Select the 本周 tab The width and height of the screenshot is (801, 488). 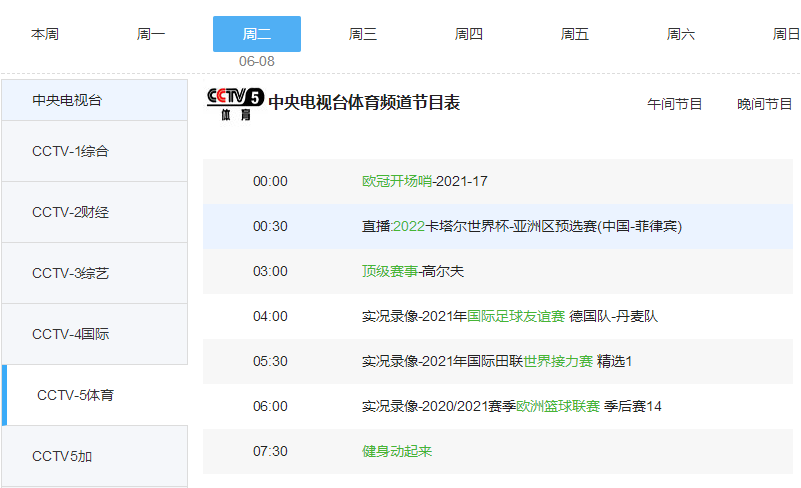[45, 34]
